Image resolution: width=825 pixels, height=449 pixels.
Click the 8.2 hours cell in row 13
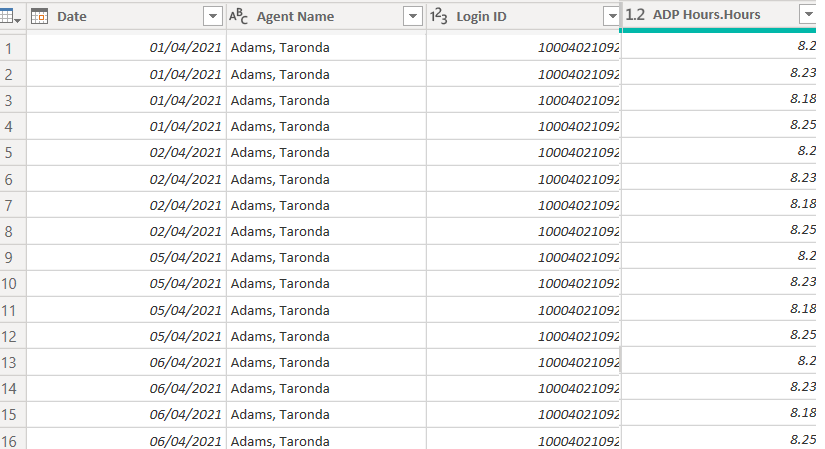click(x=719, y=361)
